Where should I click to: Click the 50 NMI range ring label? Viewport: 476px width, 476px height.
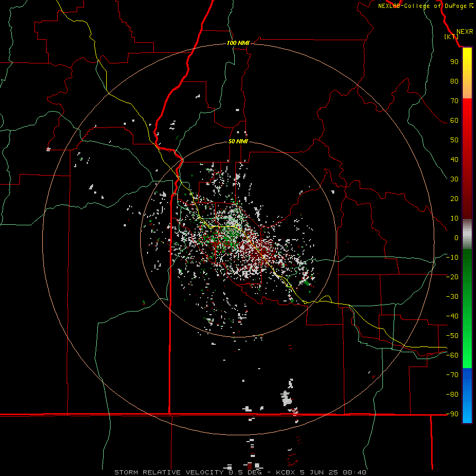pos(238,141)
